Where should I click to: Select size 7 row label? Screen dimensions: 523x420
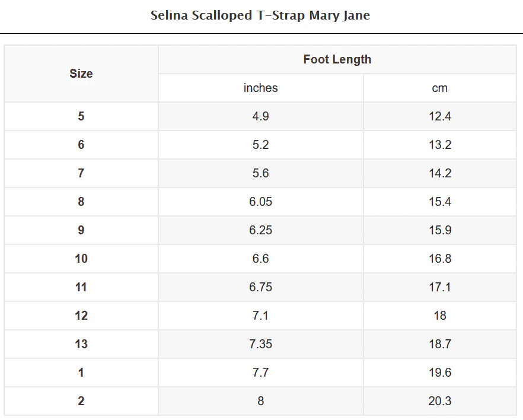[81, 173]
